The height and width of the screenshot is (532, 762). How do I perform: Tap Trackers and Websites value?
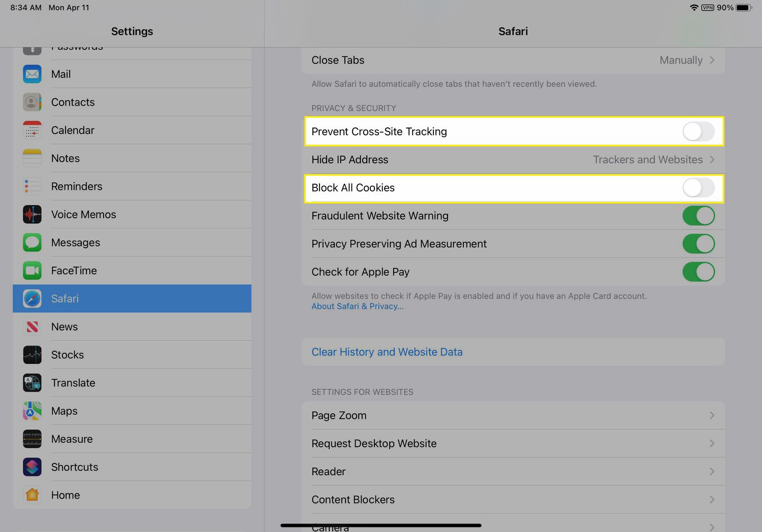click(x=648, y=159)
